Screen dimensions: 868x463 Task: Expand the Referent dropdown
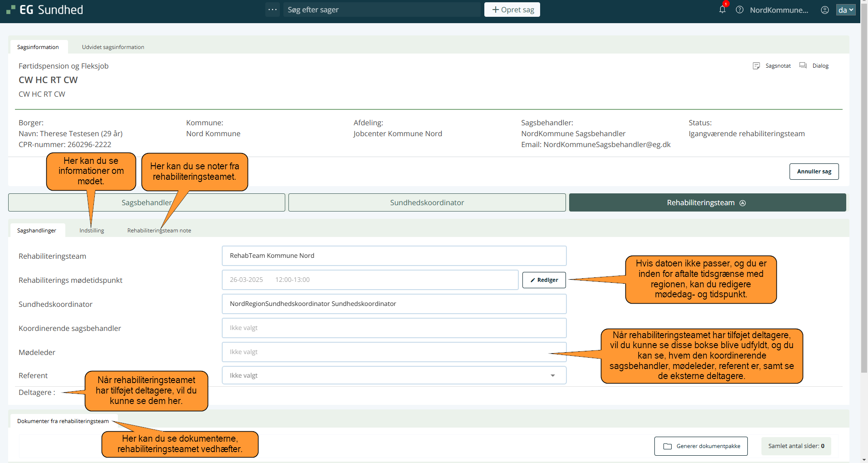(x=552, y=375)
